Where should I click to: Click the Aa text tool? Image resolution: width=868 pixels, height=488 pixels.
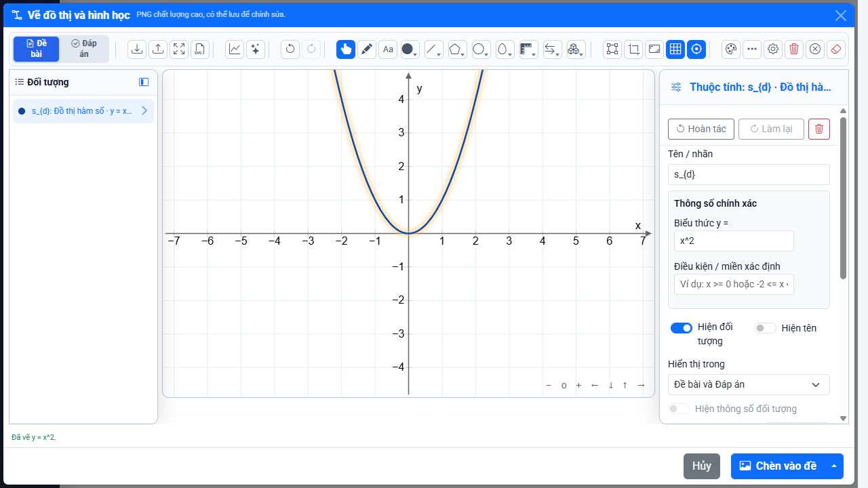tap(388, 49)
